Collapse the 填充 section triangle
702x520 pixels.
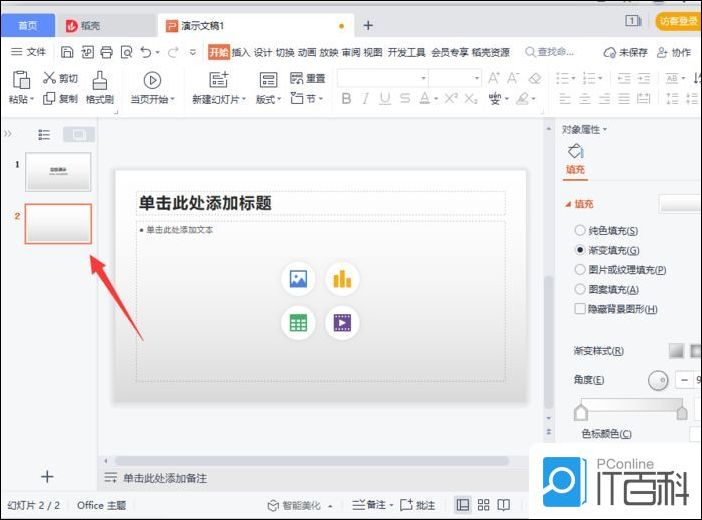(568, 204)
